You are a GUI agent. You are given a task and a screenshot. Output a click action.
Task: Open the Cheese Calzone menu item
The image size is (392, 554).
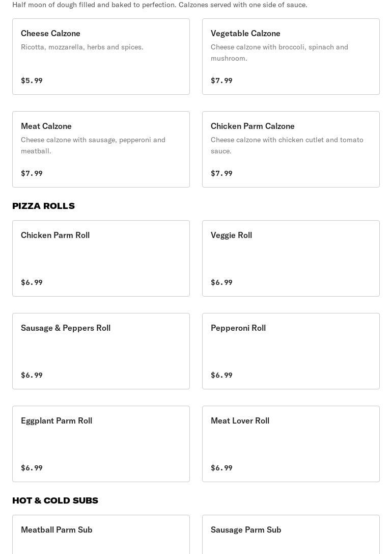[101, 57]
